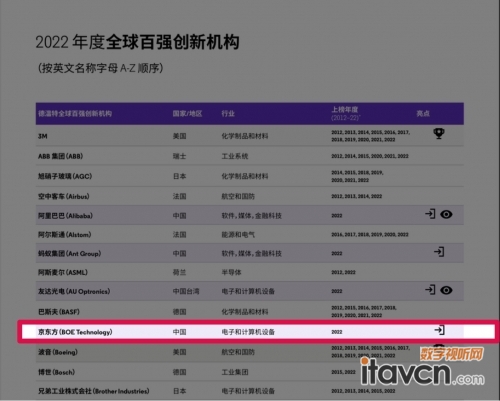Click the itavcn.com watermark logo
The image size is (500, 401).
click(423, 373)
